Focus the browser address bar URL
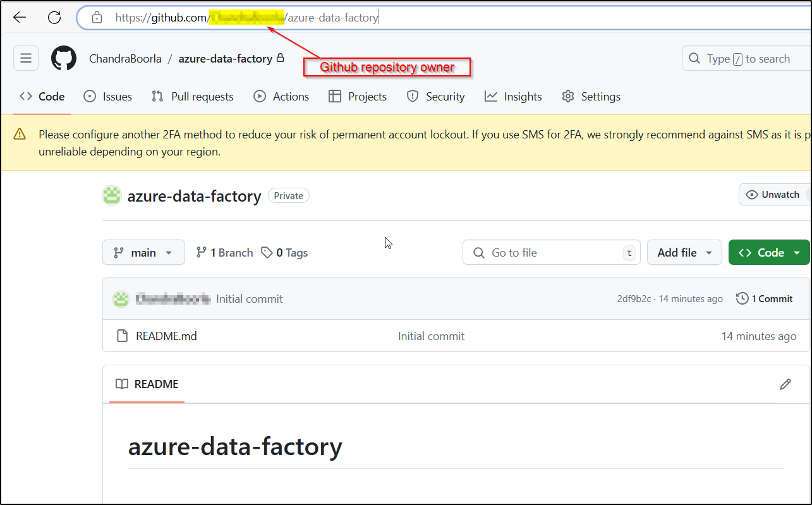The image size is (812, 505). click(x=442, y=18)
